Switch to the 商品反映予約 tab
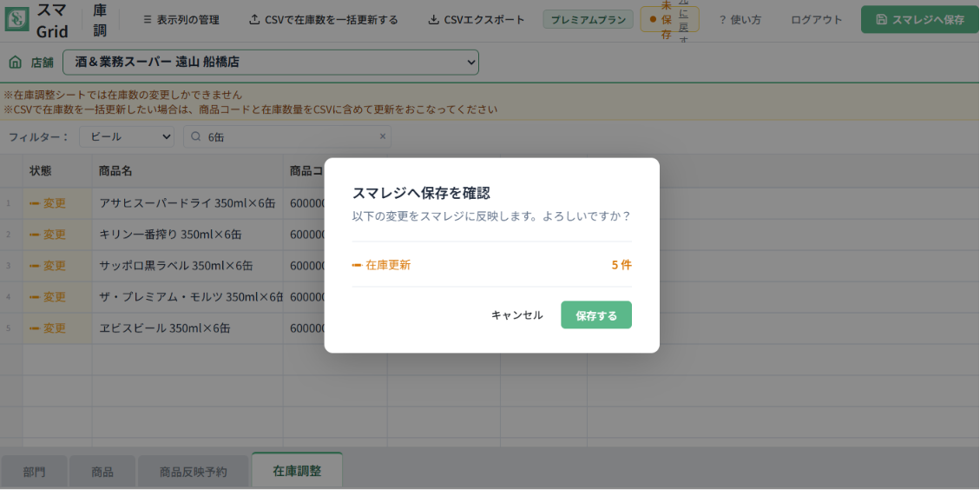 point(193,472)
